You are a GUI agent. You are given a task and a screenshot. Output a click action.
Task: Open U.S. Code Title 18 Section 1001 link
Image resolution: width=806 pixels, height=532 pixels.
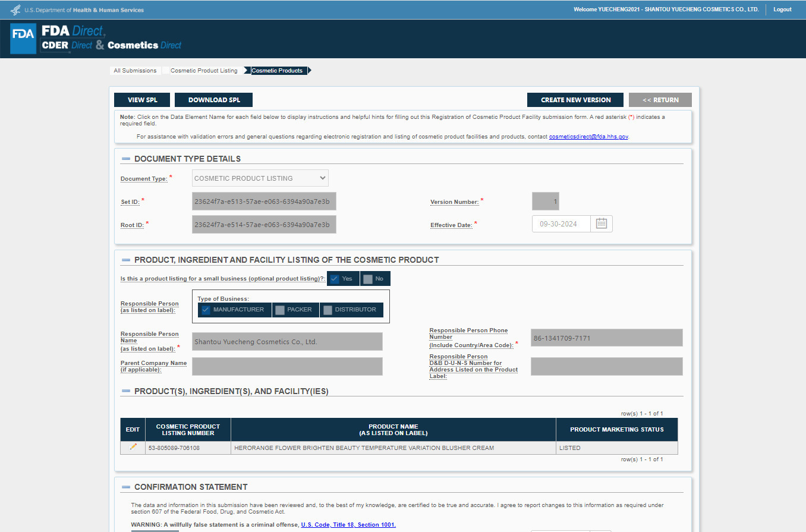(348, 525)
